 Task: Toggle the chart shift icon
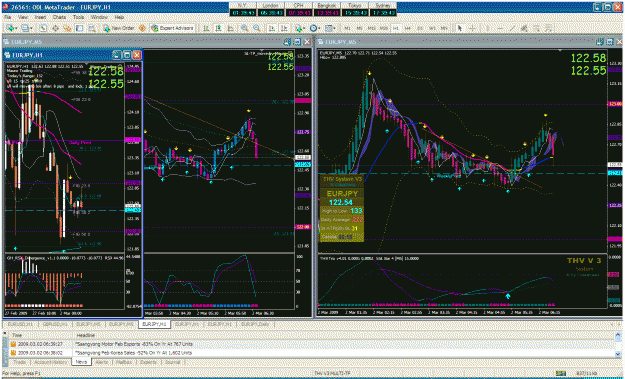pos(284,28)
